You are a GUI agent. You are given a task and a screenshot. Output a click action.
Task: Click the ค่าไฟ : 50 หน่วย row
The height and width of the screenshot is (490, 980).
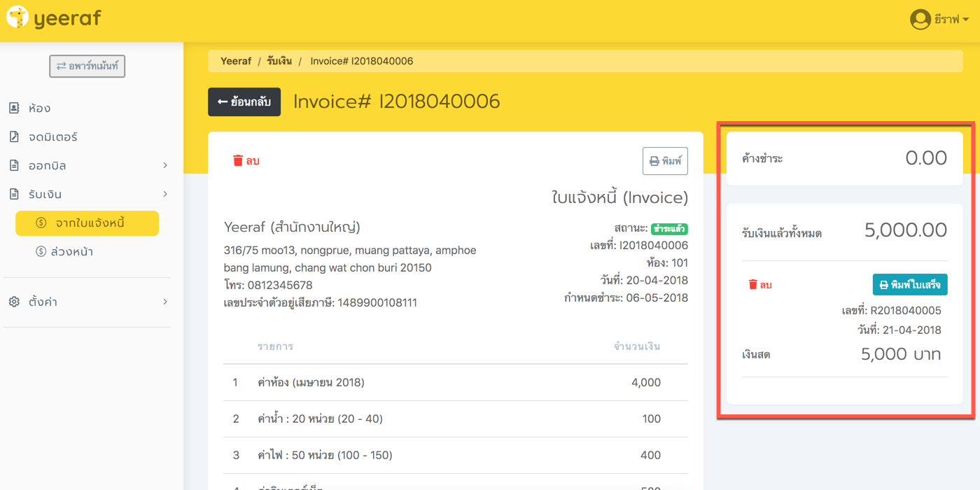pyautogui.click(x=456, y=455)
